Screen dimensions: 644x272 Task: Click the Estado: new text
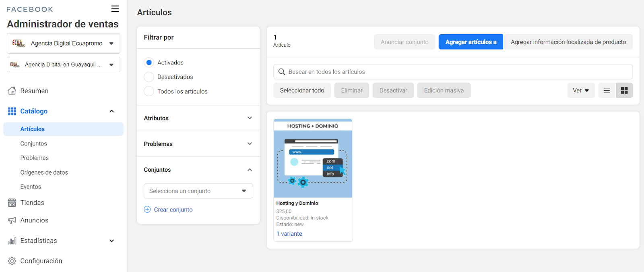[x=290, y=224]
